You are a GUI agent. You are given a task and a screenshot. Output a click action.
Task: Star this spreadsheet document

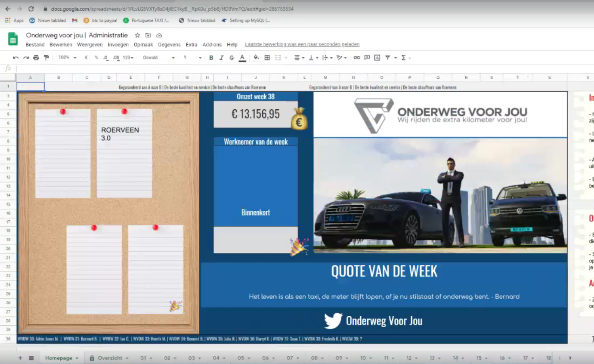point(137,35)
